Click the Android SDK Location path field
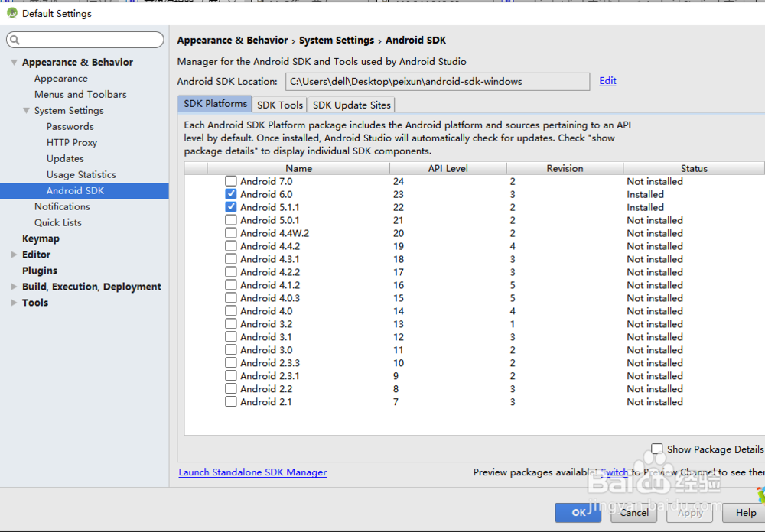This screenshot has width=765, height=532. 438,82
